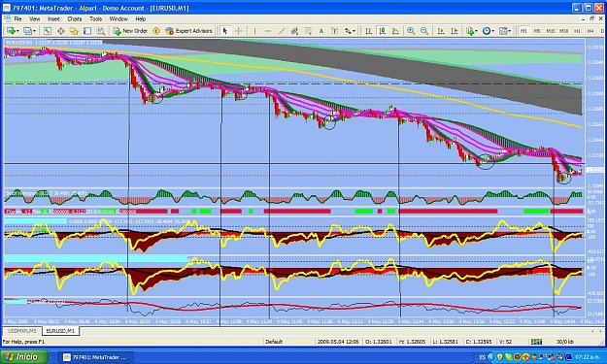The image size is (607, 364).
Task: Click the zoom out magnifier icon
Action: coord(424,31)
